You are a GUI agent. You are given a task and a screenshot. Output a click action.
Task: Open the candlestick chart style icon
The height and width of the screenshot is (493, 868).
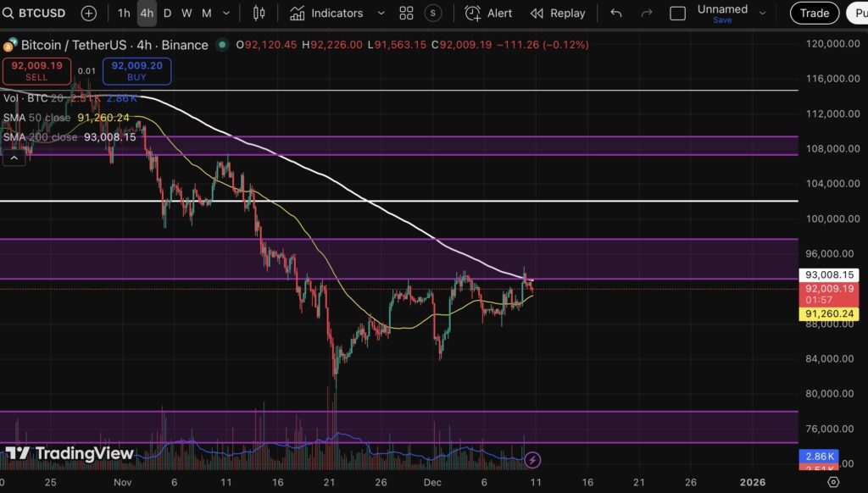[x=259, y=13]
